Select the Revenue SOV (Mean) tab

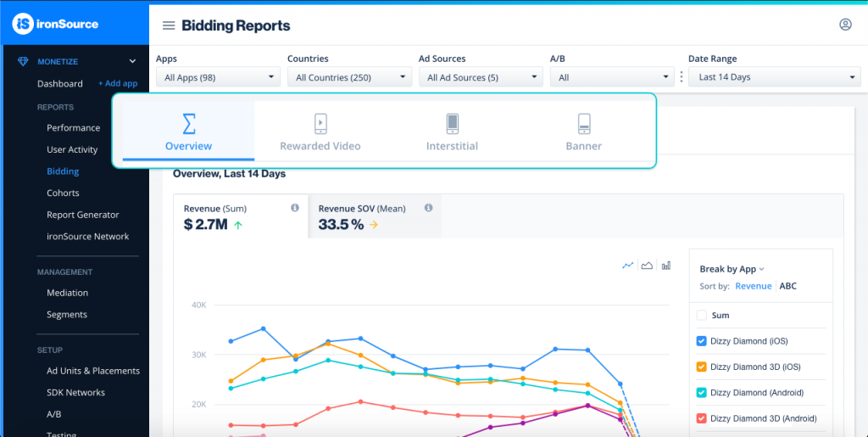(x=375, y=216)
